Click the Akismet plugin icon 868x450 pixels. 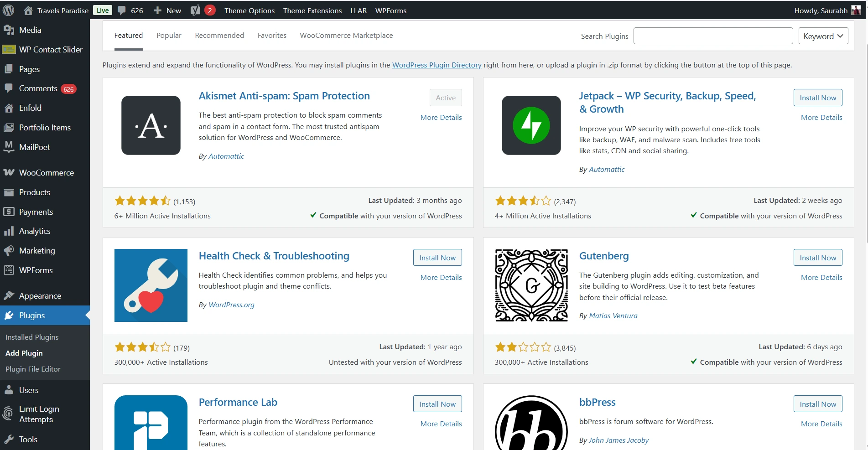tap(151, 125)
